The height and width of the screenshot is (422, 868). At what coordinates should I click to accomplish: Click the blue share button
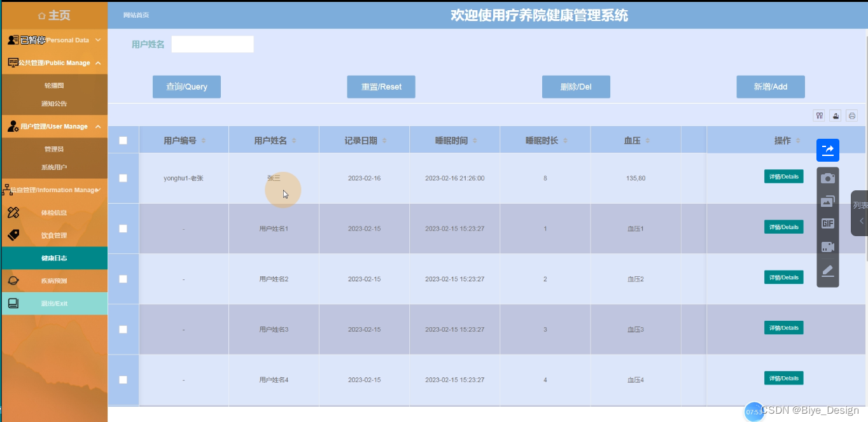[x=828, y=150]
